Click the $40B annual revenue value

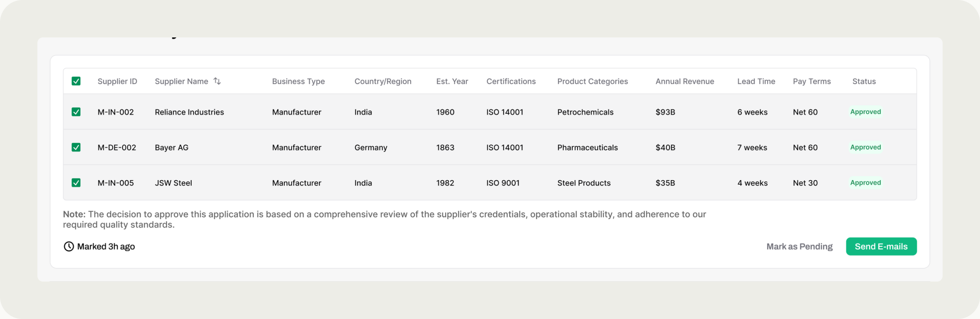coord(665,148)
